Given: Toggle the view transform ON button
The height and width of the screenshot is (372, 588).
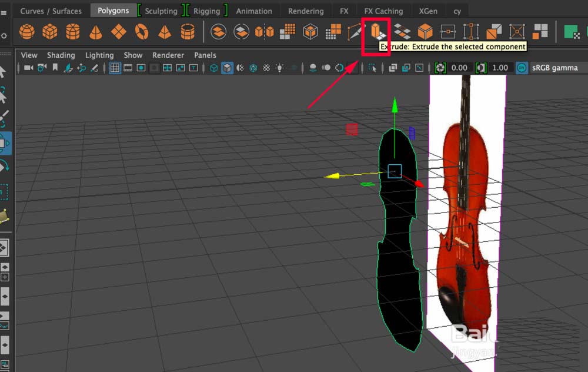Looking at the screenshot, I should coord(522,68).
